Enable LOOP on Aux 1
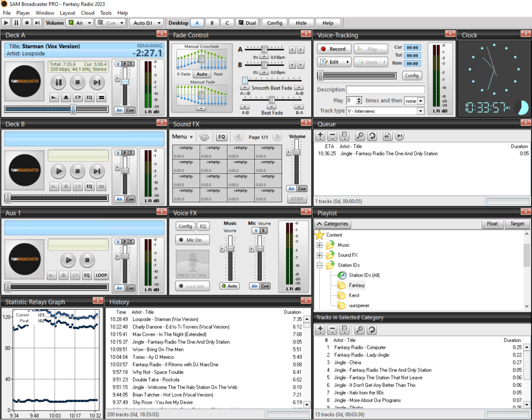Image resolution: width=532 pixels, height=420 pixels. coord(101,275)
